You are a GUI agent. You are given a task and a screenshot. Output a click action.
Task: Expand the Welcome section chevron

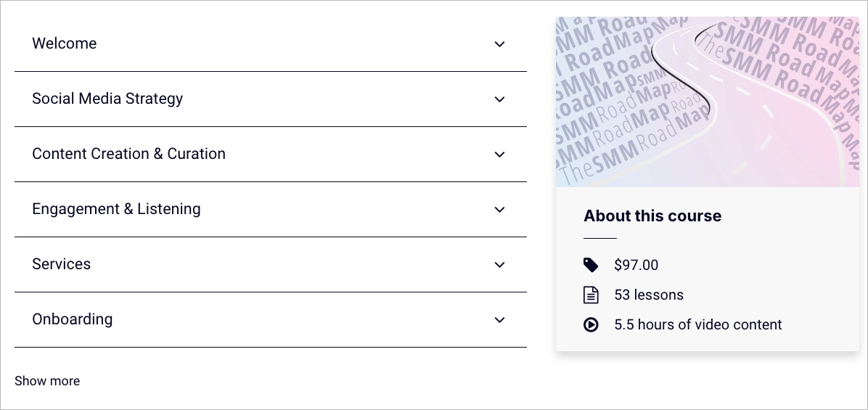(x=499, y=44)
